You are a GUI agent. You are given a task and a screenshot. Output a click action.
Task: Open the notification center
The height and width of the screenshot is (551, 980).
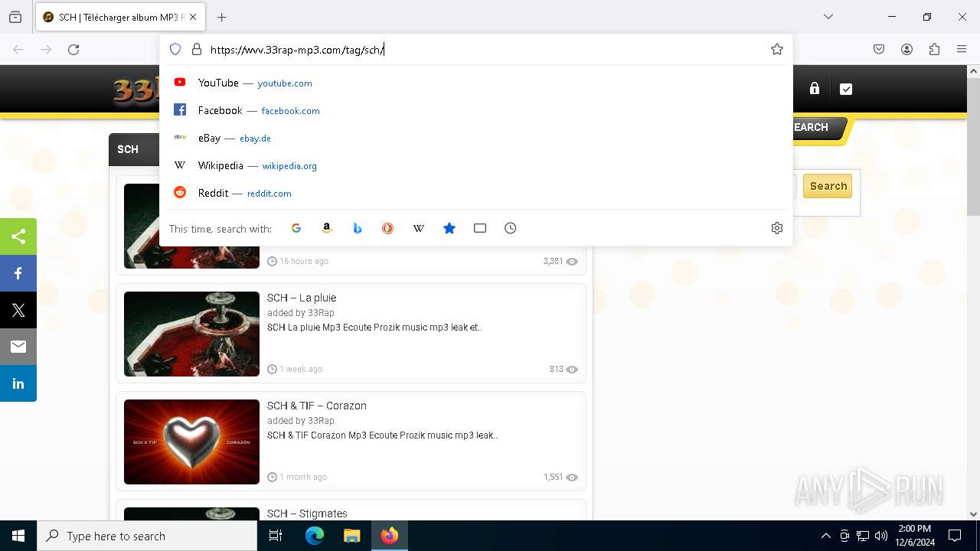click(x=955, y=536)
